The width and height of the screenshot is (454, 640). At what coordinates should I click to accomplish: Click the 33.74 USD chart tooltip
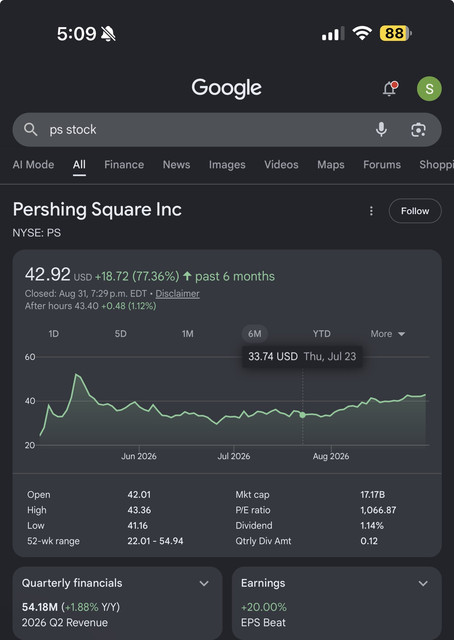click(x=302, y=356)
